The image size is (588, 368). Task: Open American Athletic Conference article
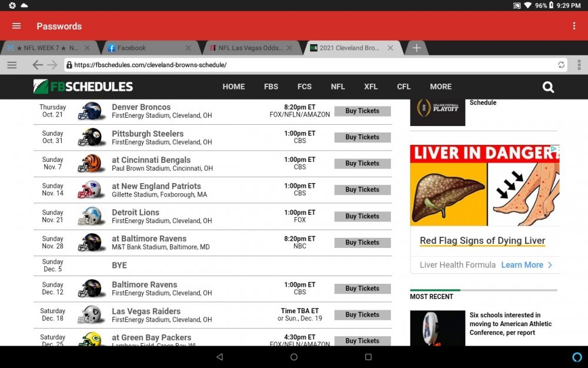(x=510, y=324)
